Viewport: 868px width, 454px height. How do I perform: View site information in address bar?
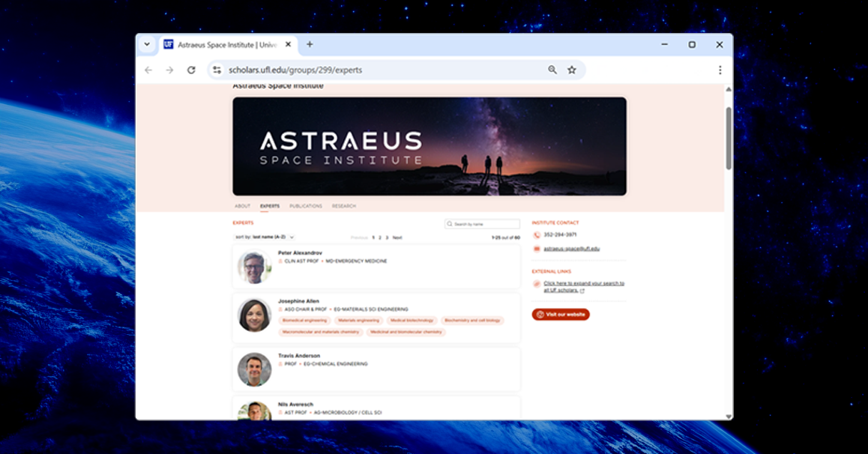pyautogui.click(x=217, y=70)
